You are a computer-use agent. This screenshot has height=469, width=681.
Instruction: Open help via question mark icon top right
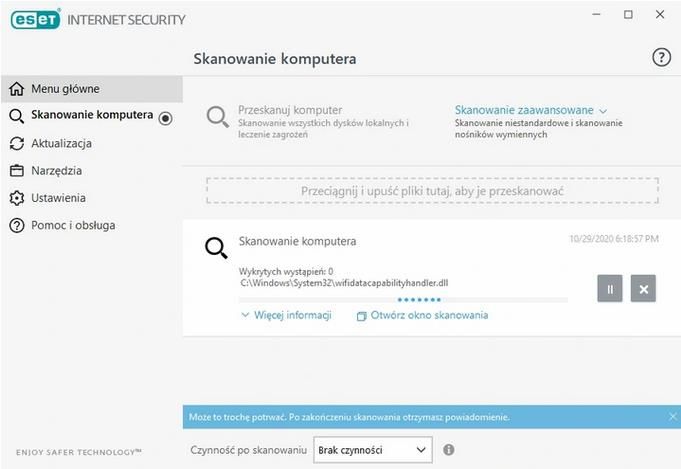pyautogui.click(x=661, y=57)
